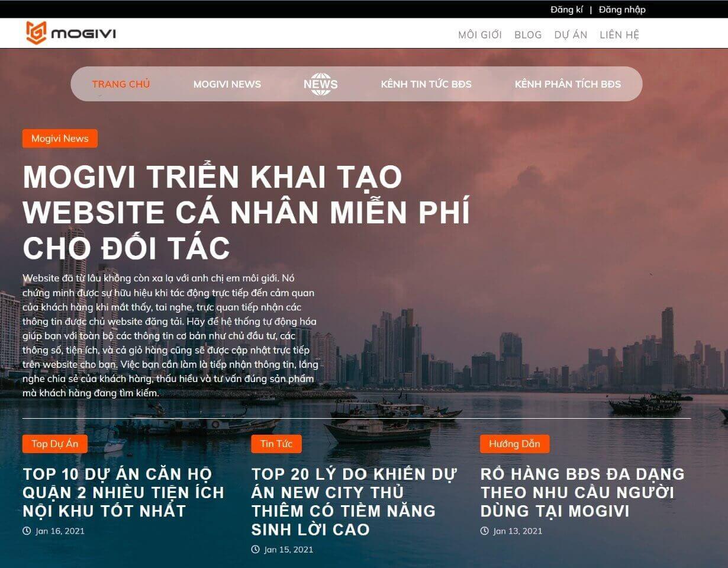This screenshot has height=568, width=728.
Task: Click the Mogivi logo in the header
Action: [71, 33]
